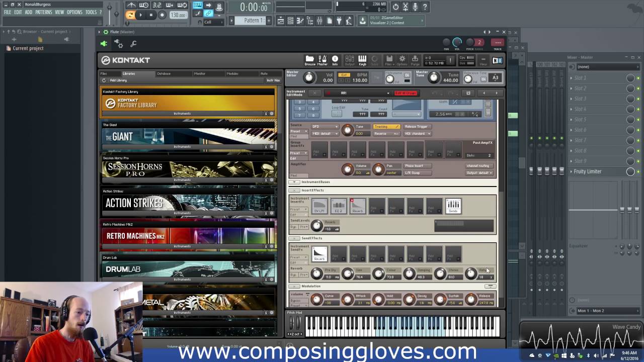Open the Output default dropdown
This screenshot has width=644, height=362.
coord(479,173)
